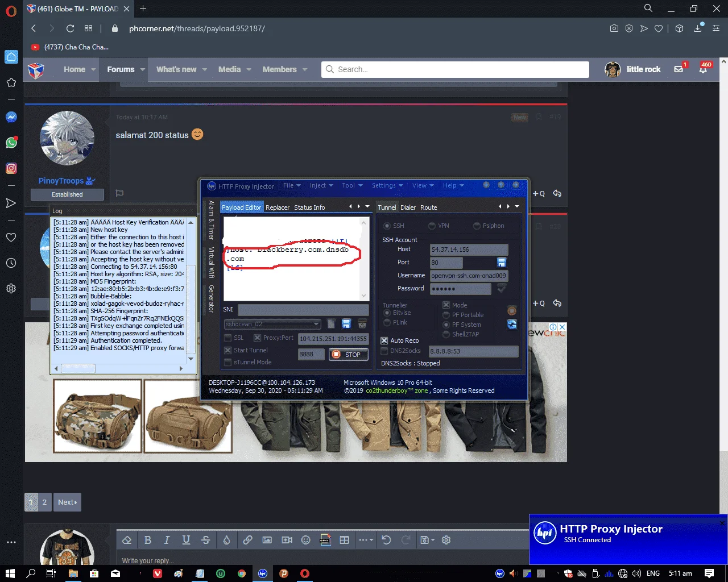Take a snapshot with the camera icon

pos(614,28)
